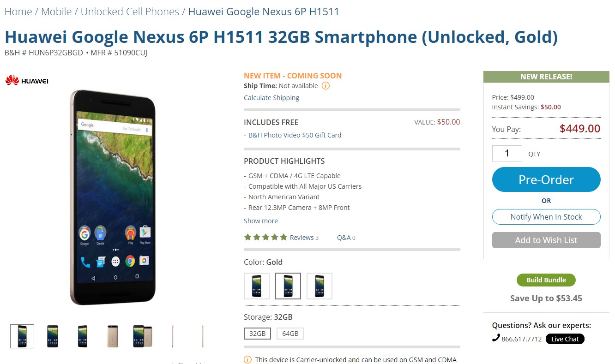Select the third color swatch option
The height and width of the screenshot is (364, 615).
coord(320,286)
